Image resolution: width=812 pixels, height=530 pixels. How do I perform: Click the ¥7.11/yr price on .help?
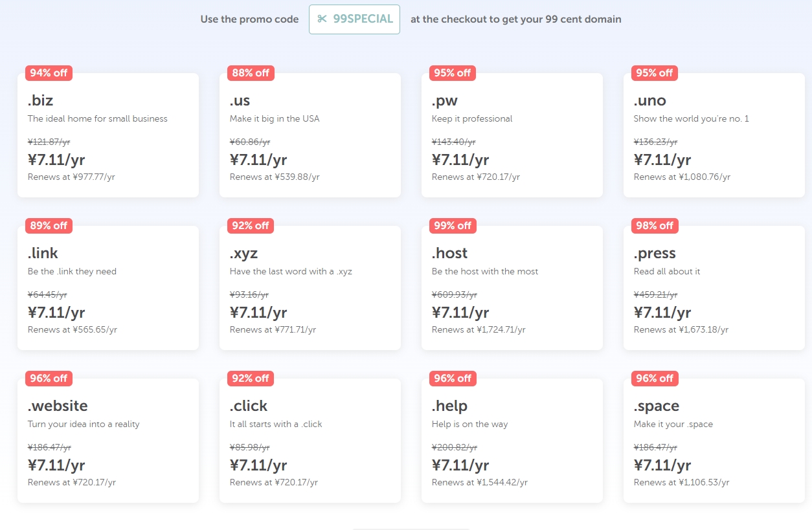[460, 465]
